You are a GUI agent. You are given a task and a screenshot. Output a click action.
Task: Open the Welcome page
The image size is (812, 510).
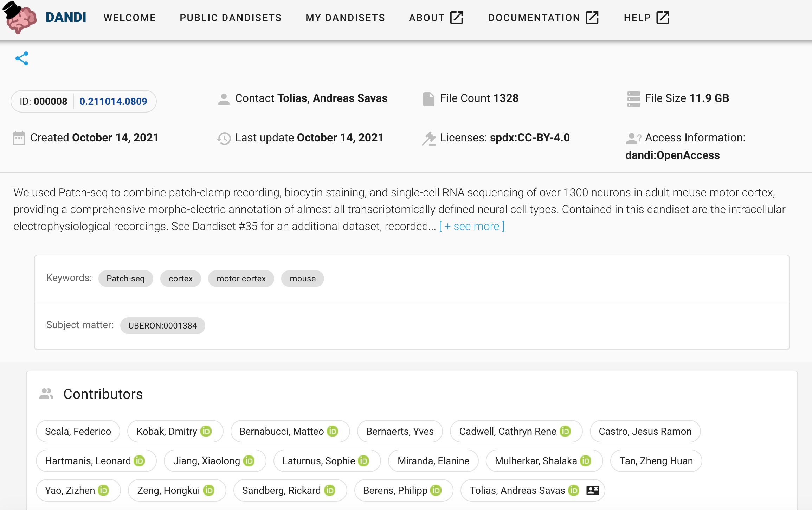(x=130, y=18)
